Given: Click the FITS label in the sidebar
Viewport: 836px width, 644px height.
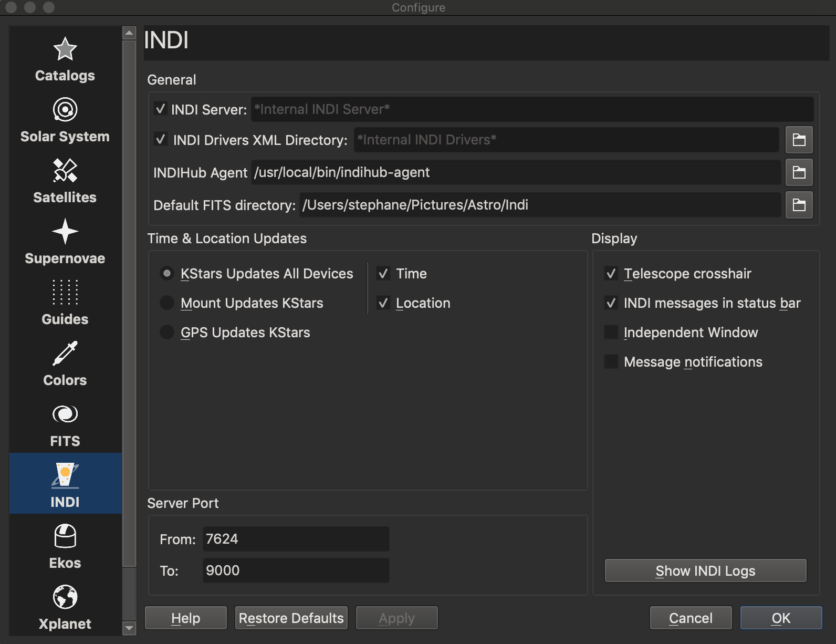Looking at the screenshot, I should (x=65, y=441).
